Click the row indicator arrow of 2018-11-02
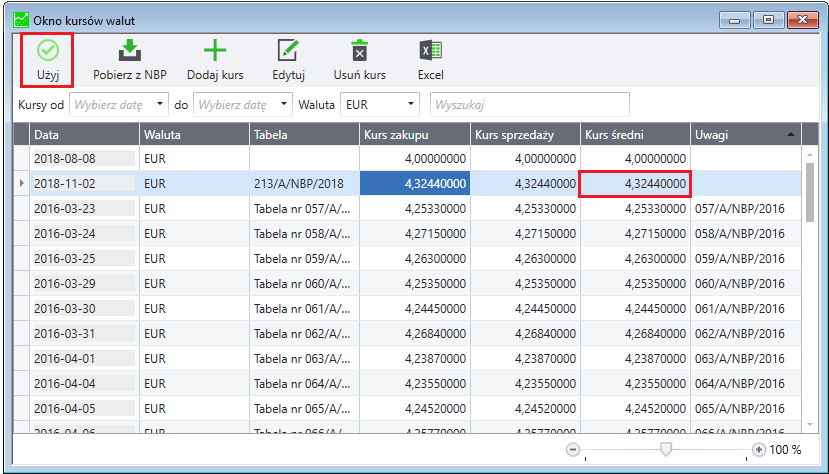Screen dimensions: 829x474 click(22, 183)
